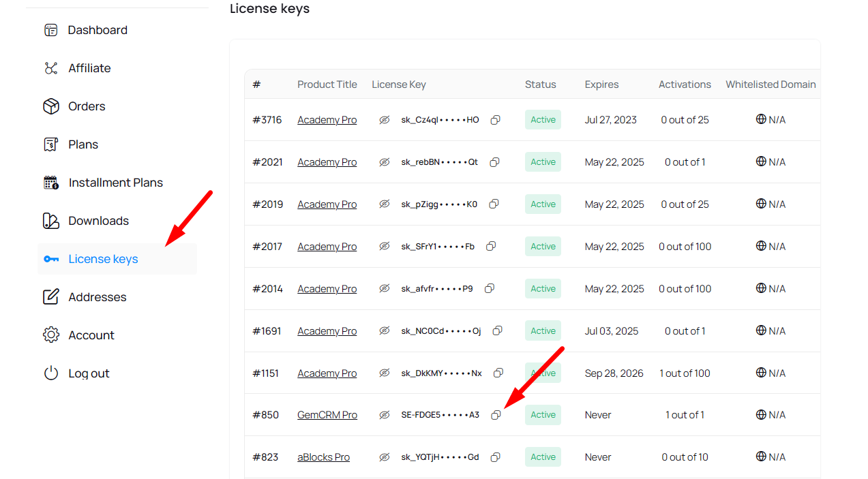Click the globe icon in row #1151
Image resolution: width=868 pixels, height=479 pixels.
coord(762,373)
